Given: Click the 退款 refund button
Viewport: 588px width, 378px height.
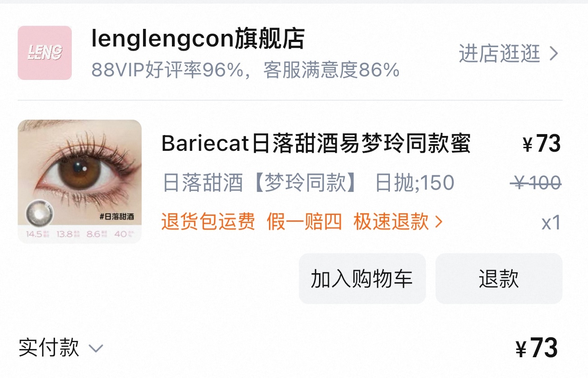Looking at the screenshot, I should 499,278.
